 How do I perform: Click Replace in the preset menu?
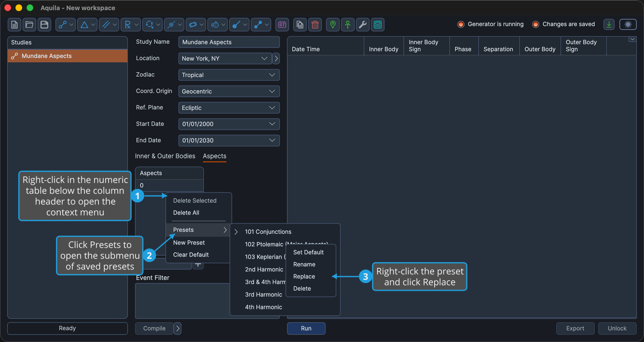pyautogui.click(x=304, y=276)
